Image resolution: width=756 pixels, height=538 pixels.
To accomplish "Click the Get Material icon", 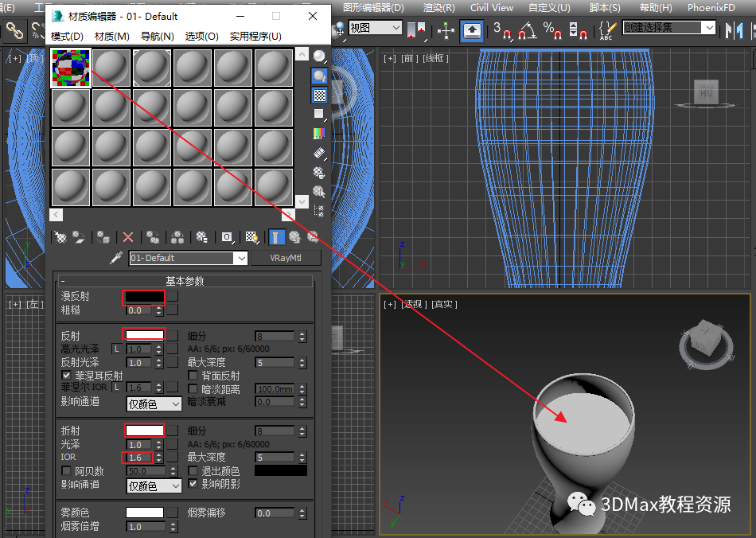I will pyautogui.click(x=60, y=236).
